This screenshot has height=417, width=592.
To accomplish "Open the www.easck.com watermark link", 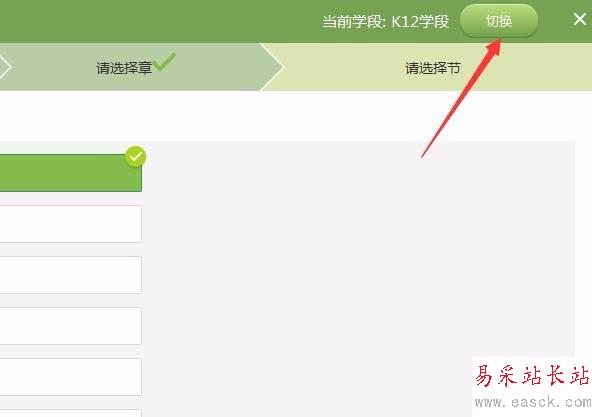I will tap(533, 402).
